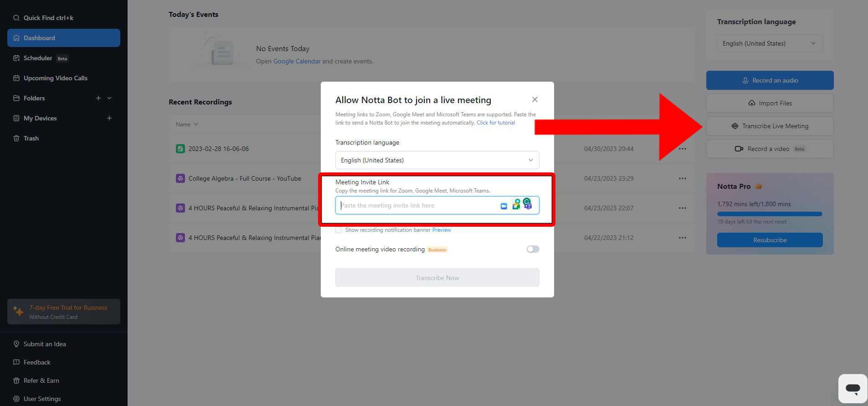Open Upcoming Video Calls
This screenshot has height=406, width=868.
pyautogui.click(x=50, y=78)
